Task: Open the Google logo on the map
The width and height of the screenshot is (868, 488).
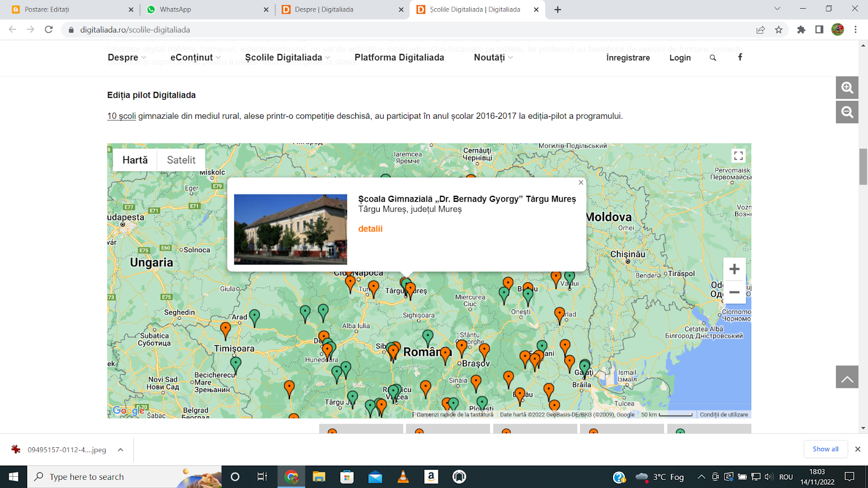Action: point(129,410)
